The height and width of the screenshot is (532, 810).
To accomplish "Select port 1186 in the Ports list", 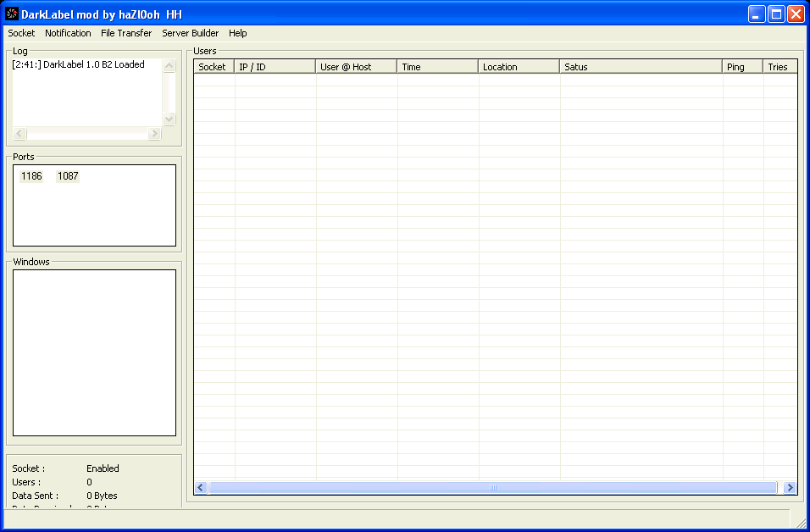I will tap(31, 176).
